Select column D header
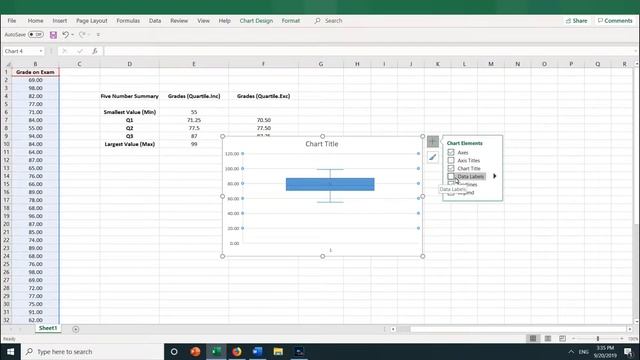Viewport: 640px width, 360px height. pos(129,64)
